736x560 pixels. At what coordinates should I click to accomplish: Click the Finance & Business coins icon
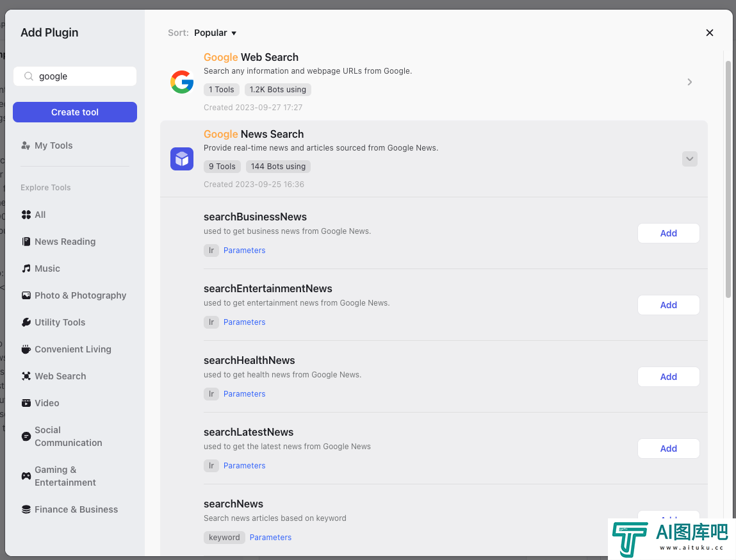tap(26, 509)
